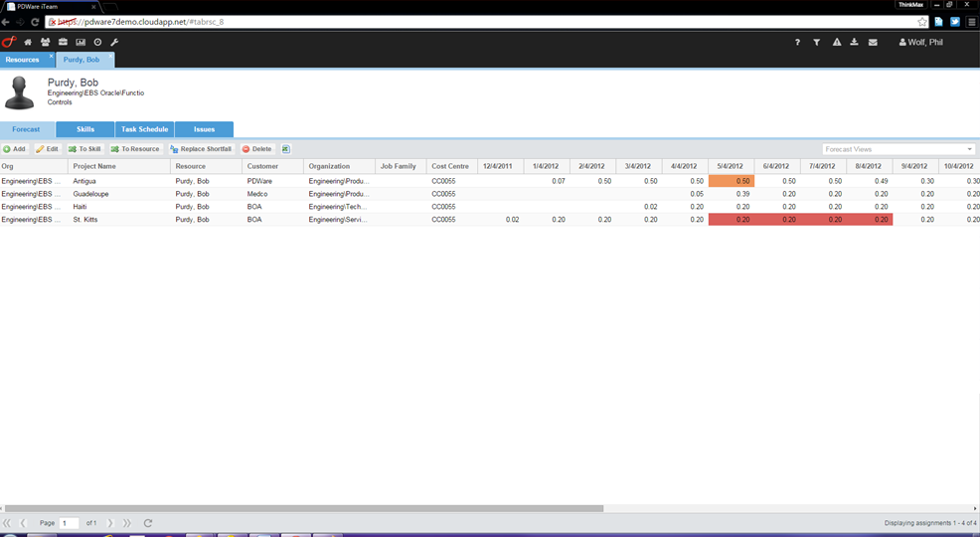Click Replace Shortfall button

click(x=201, y=149)
